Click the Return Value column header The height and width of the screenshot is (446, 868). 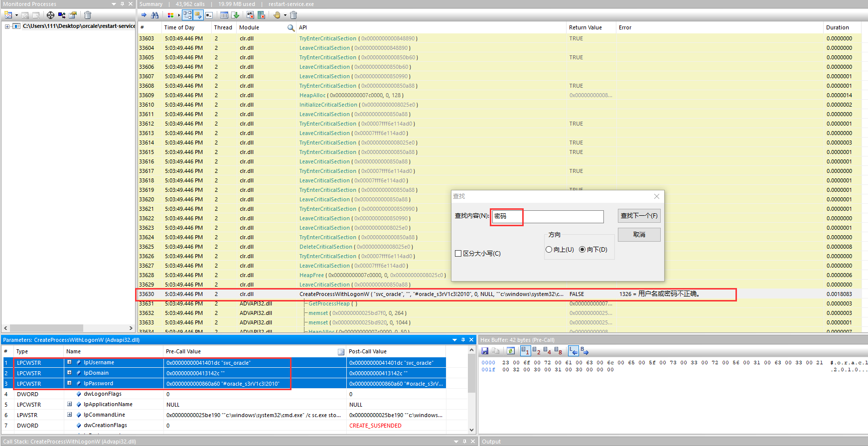(585, 28)
